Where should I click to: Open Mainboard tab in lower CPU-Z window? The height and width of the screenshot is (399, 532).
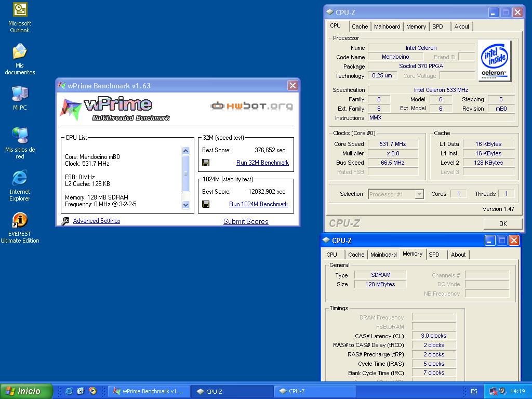383,255
